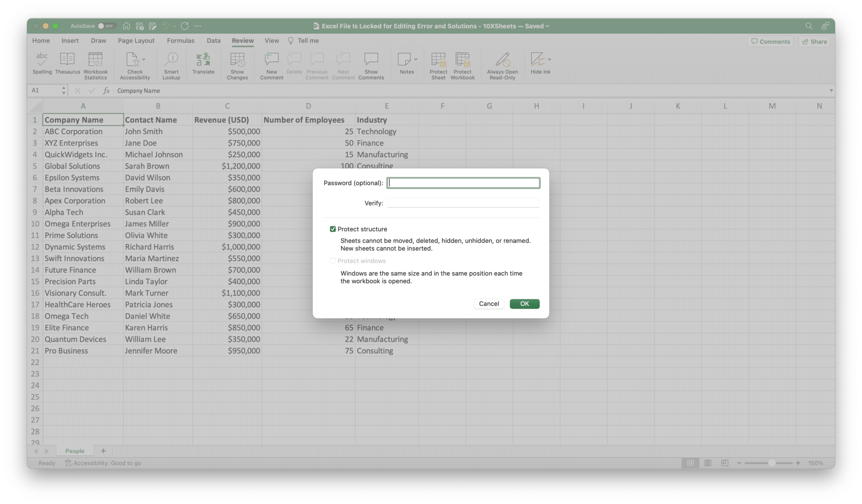Click the Save icon in title bar
862x504 pixels.
(x=139, y=26)
